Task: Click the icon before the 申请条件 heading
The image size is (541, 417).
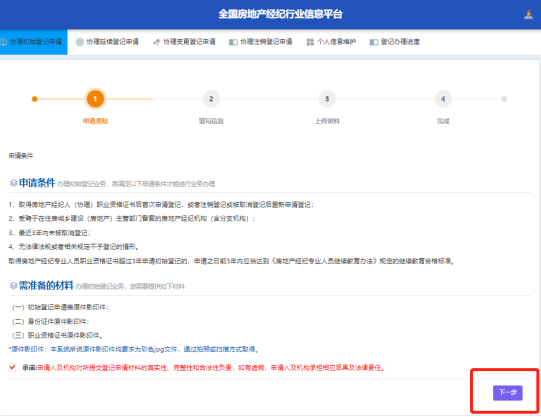Action: tap(13, 183)
